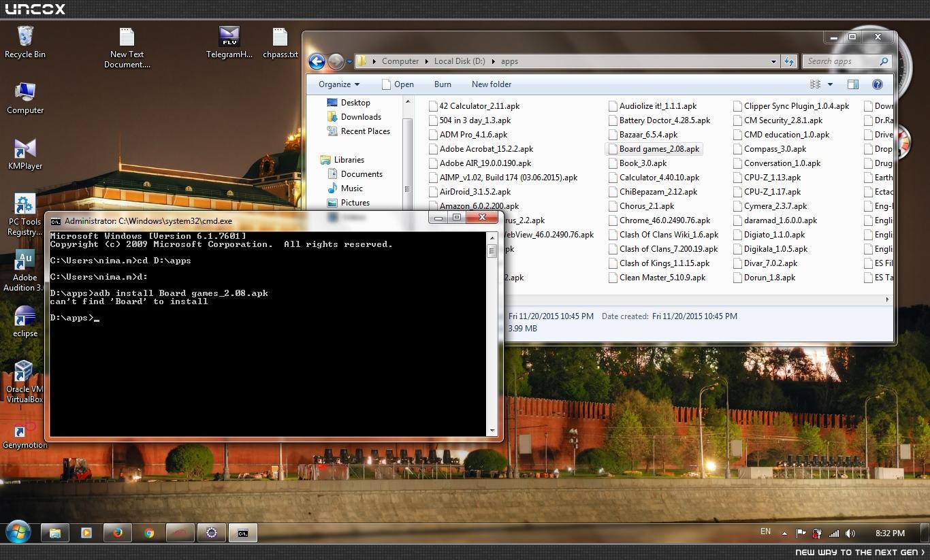Open Oracle VM VirtualBox shortcut
The image size is (930, 560).
(25, 382)
